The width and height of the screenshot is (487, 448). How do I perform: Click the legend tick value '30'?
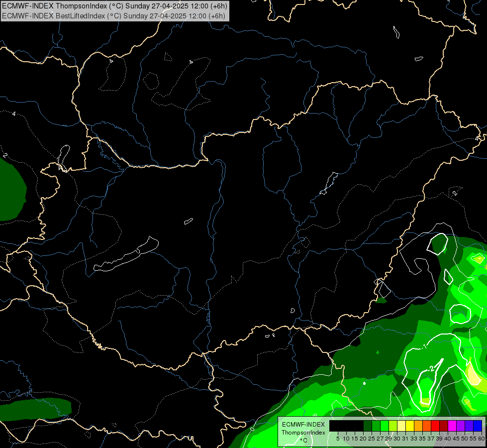click(x=397, y=439)
